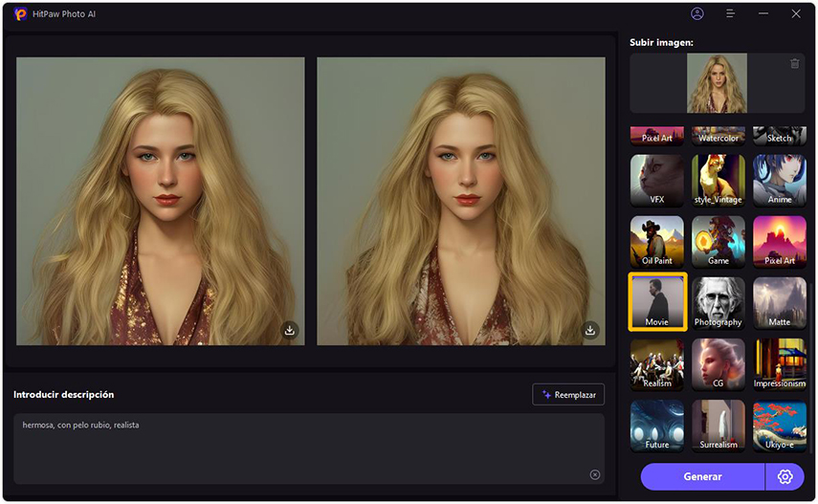
Task: Open settings gear next to Generar
Action: pos(785,476)
